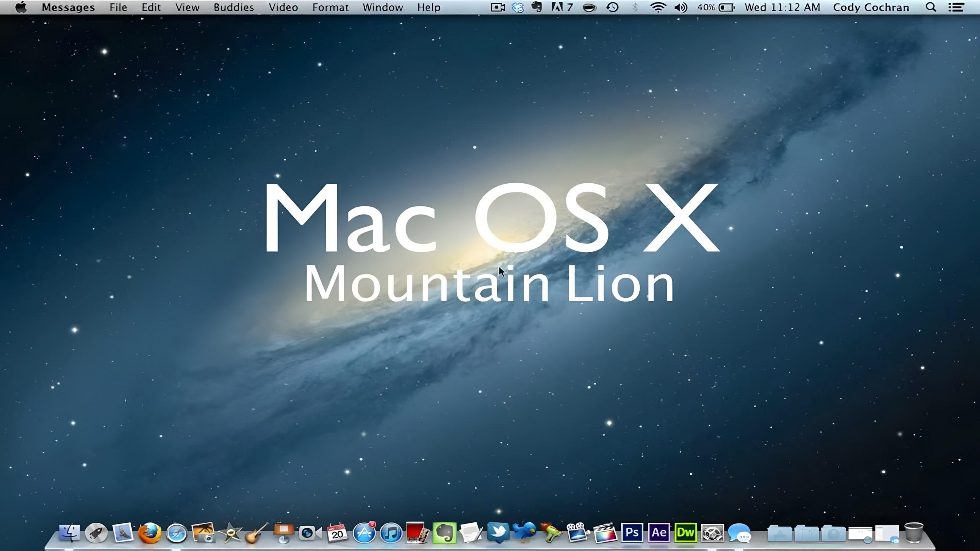Open the Window menu

(x=383, y=7)
